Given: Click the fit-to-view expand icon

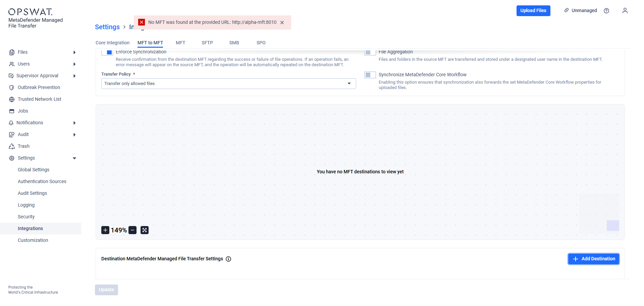Looking at the screenshot, I should [145, 230].
